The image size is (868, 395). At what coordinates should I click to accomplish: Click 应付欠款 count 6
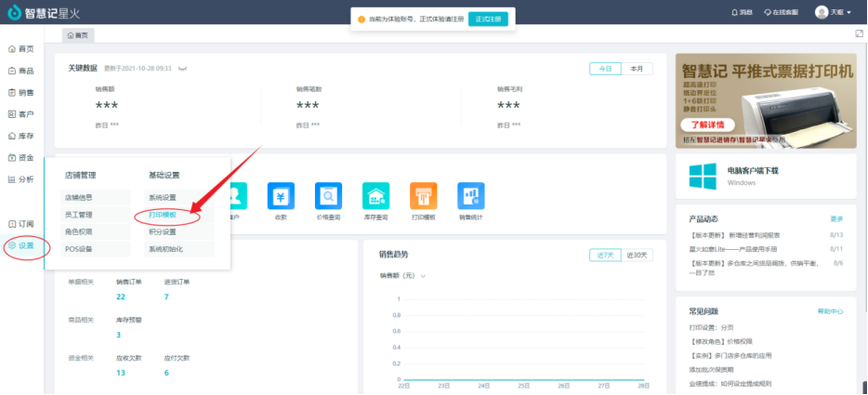pos(166,373)
